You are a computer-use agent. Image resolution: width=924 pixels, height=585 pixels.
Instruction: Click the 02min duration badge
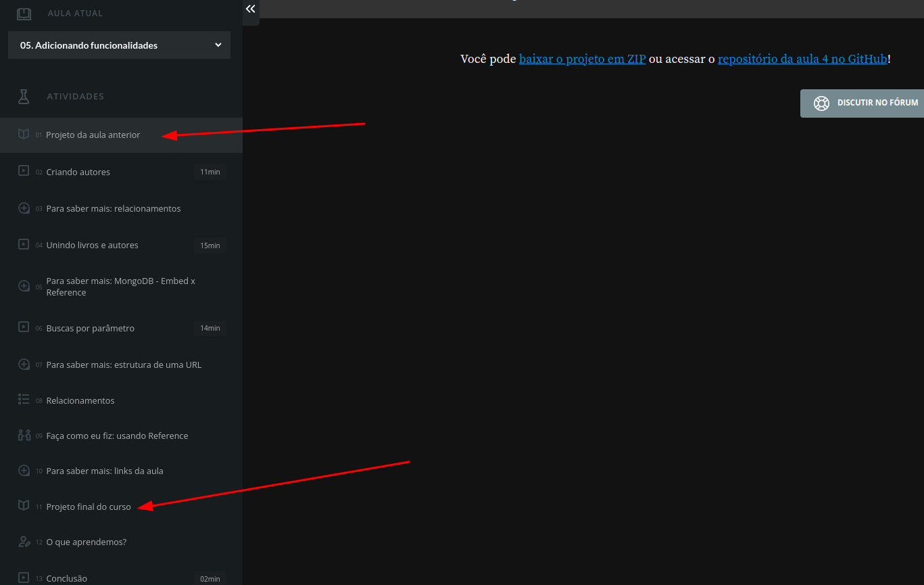[x=210, y=579]
